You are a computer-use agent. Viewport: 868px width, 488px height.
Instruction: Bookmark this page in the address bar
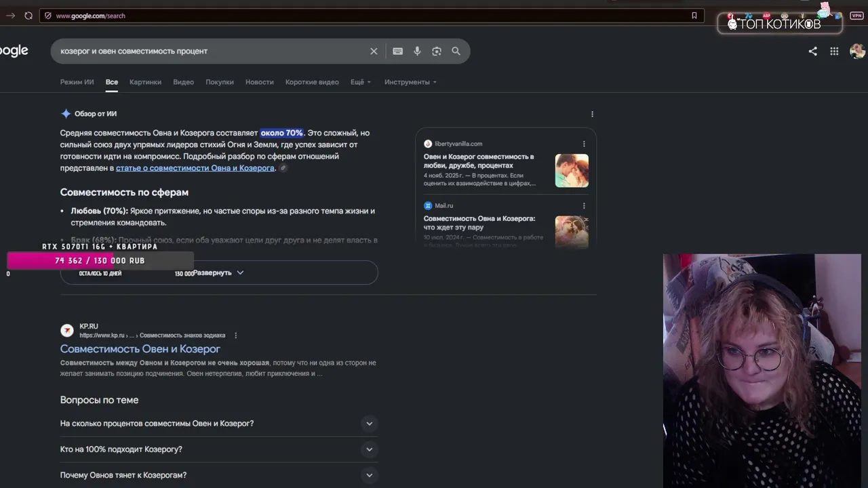coord(694,16)
